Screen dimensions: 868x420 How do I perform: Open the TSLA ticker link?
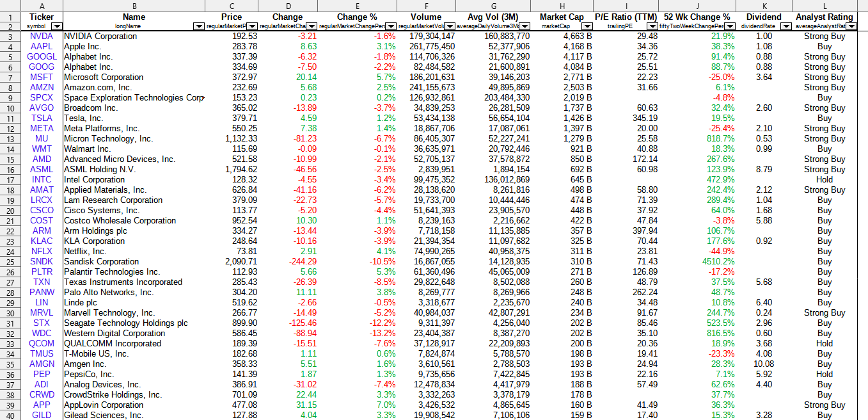(42, 118)
